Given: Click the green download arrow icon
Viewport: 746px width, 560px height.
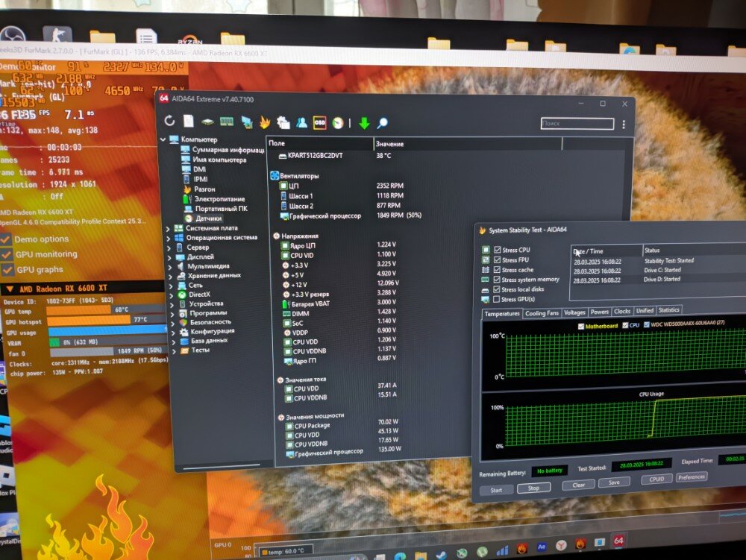Looking at the screenshot, I should pyautogui.click(x=364, y=123).
